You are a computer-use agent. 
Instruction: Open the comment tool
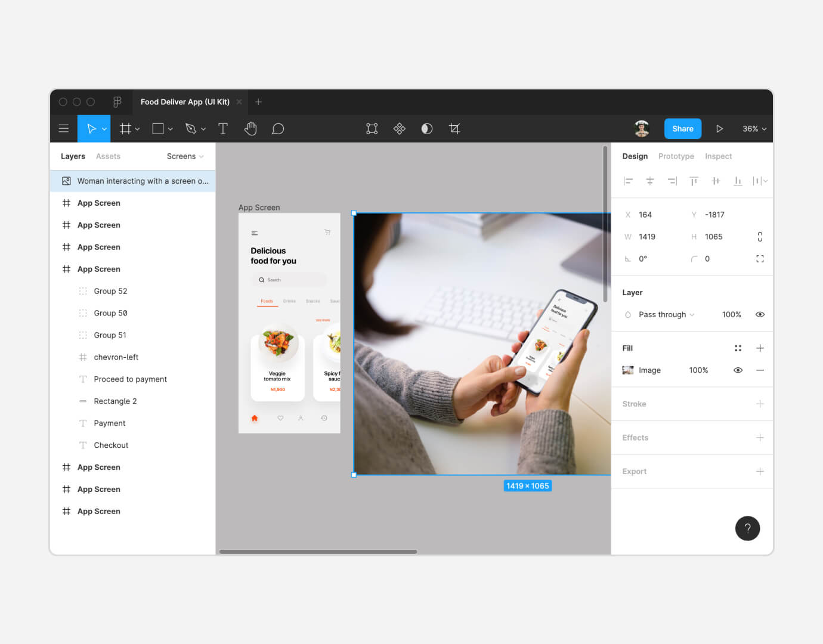278,128
